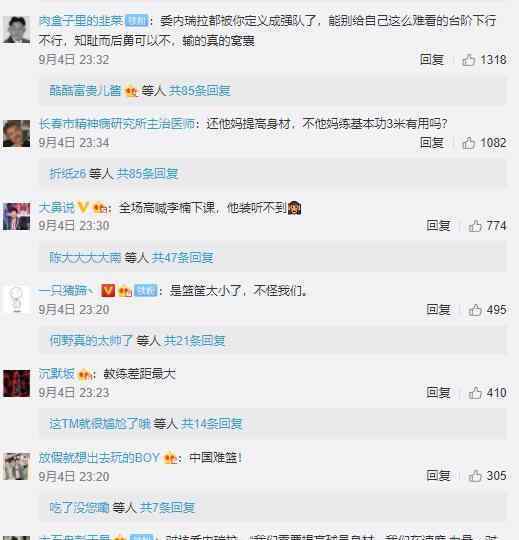Open profile of 肉盒子里的韭菜

coord(81,21)
